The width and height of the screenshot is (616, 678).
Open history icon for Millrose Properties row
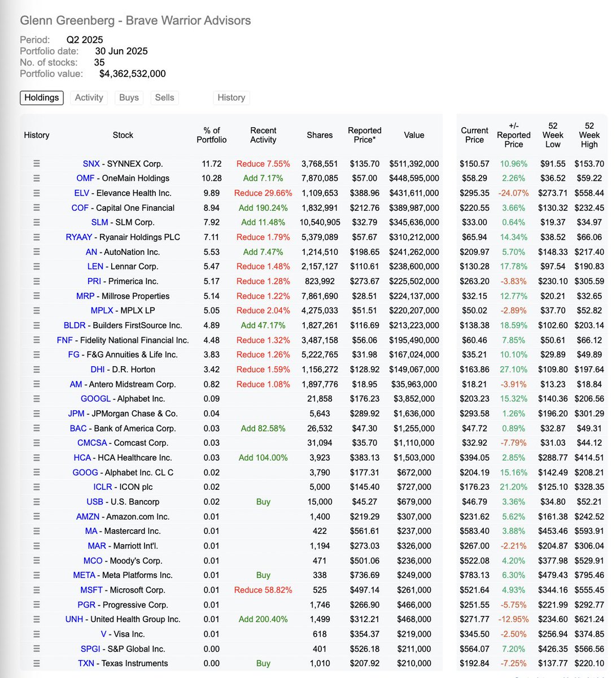37,296
